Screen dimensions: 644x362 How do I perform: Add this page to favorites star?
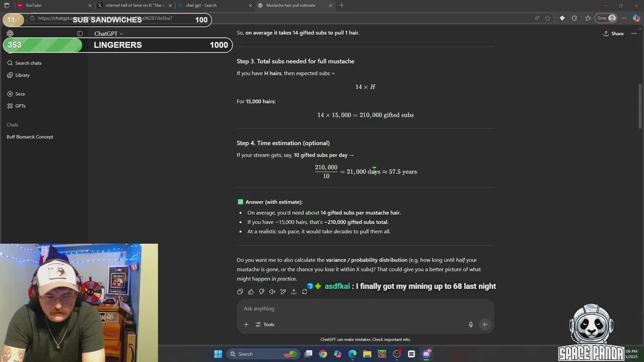tap(548, 18)
